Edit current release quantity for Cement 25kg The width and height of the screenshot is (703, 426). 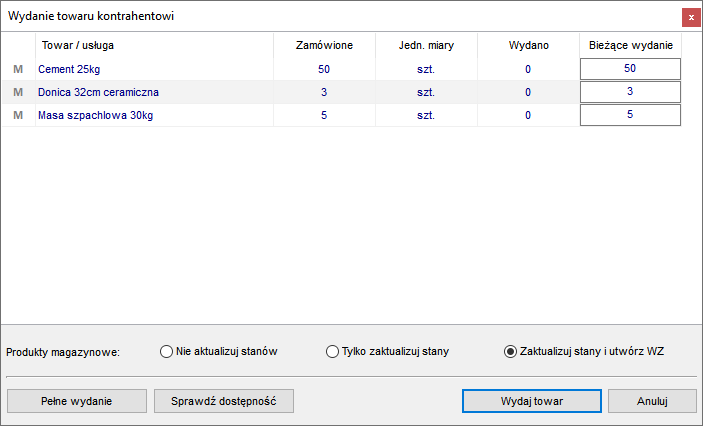(x=630, y=69)
